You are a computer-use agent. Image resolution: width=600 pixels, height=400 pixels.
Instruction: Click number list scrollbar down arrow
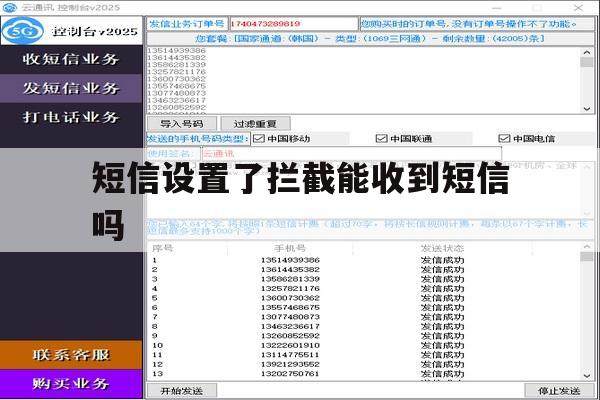pyautogui.click(x=587, y=109)
